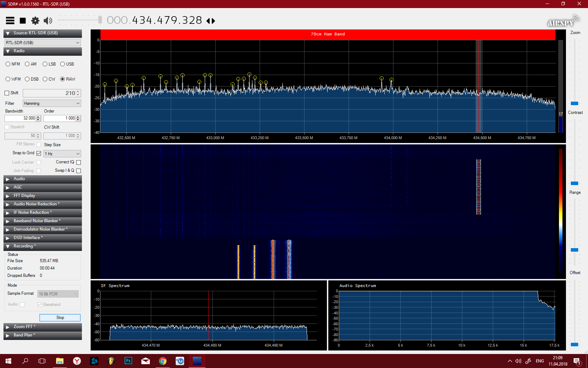Open the hamburger main menu
Screen dimensions: 588x368
click(x=10, y=21)
